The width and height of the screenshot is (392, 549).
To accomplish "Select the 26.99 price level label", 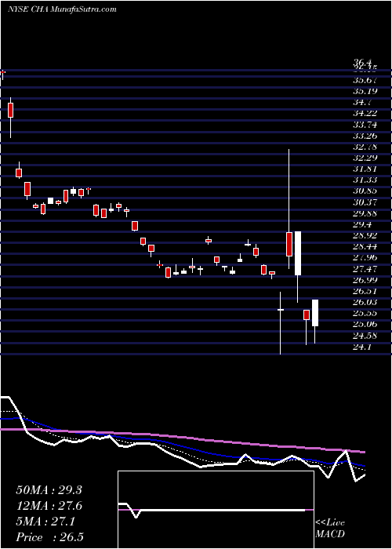I will point(365,280).
